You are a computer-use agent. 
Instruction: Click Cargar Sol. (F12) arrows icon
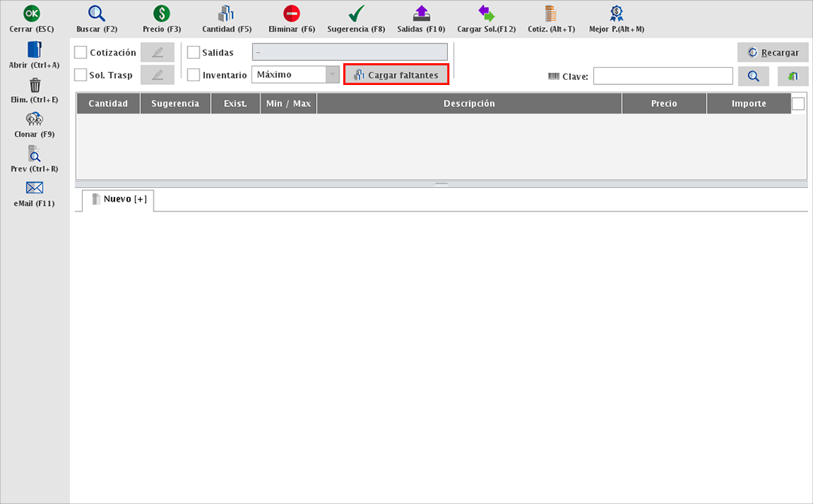[x=486, y=14]
